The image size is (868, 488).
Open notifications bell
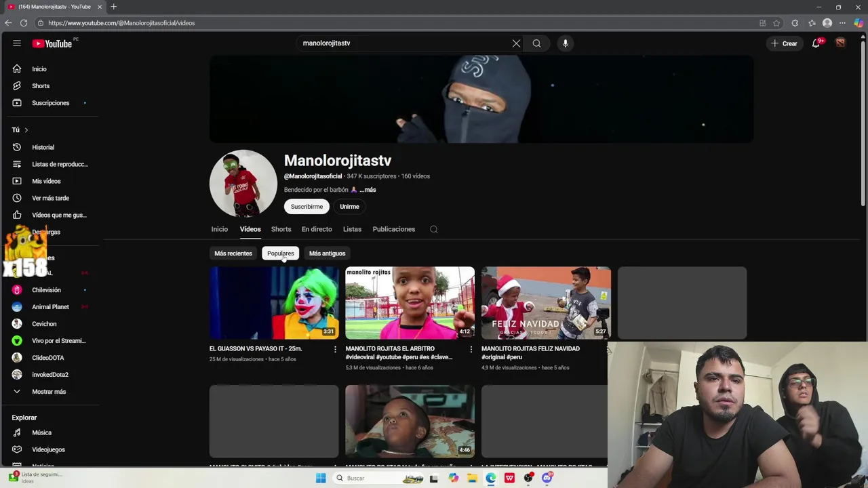[816, 43]
